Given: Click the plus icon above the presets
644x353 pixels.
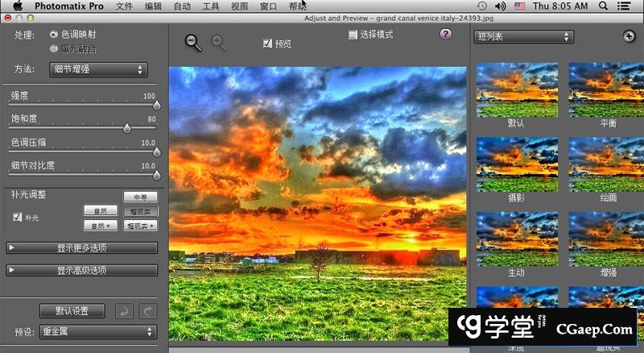Looking at the screenshot, I should pos(630,36).
